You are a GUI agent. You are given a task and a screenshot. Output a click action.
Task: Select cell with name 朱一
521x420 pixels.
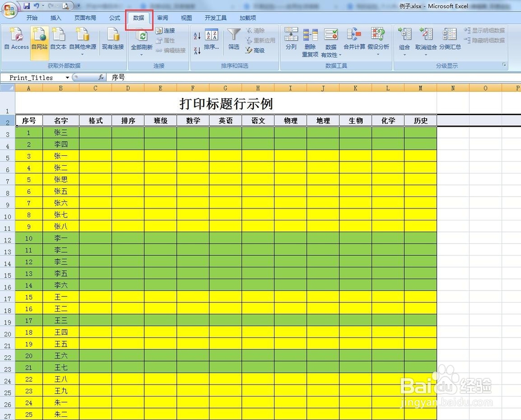point(61,403)
